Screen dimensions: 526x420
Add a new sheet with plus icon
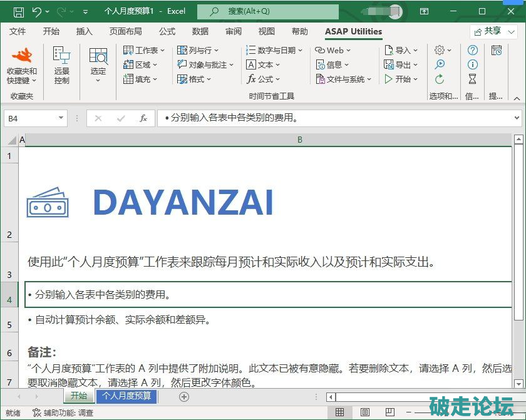[x=184, y=396]
